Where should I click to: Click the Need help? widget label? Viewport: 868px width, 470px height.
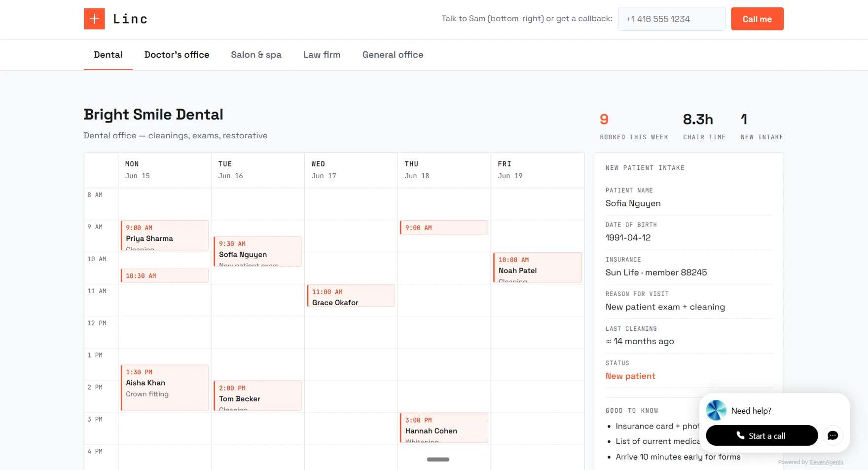pos(751,411)
